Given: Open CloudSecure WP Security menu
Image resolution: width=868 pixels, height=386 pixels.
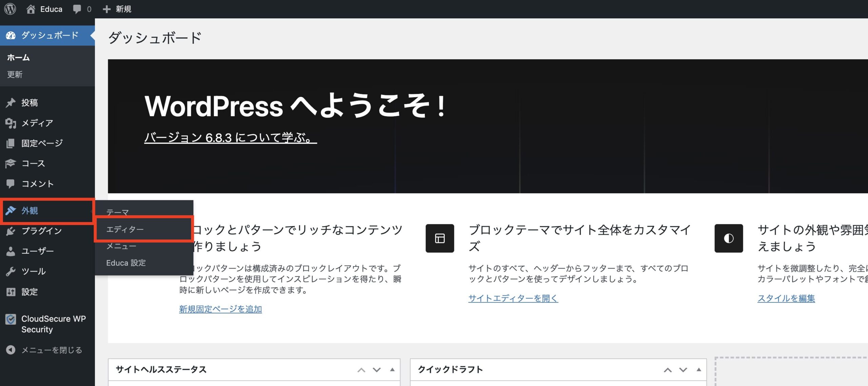Looking at the screenshot, I should pyautogui.click(x=53, y=324).
